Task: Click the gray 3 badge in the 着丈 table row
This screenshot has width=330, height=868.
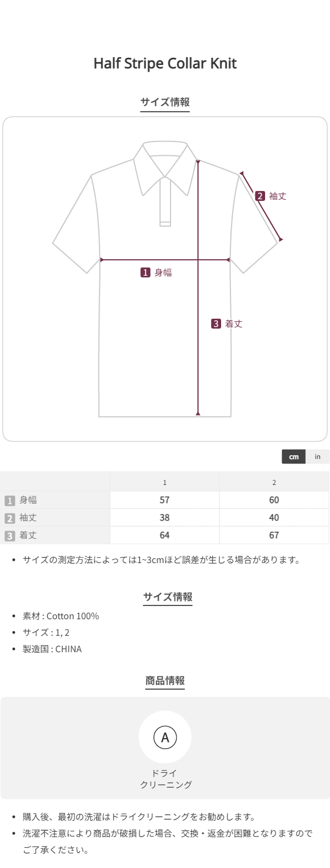Action: pos(9,536)
